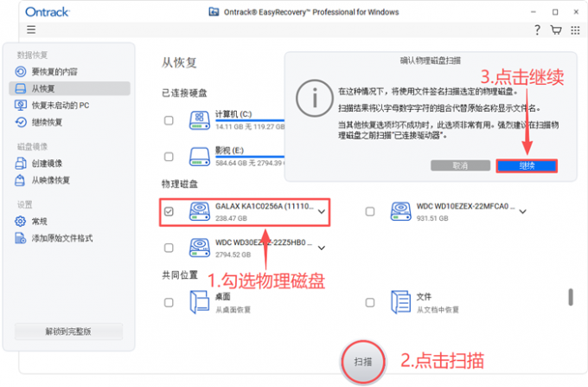Click the 从桌面恢复 subtitle text
Image resolution: width=588 pixels, height=387 pixels.
tap(233, 310)
